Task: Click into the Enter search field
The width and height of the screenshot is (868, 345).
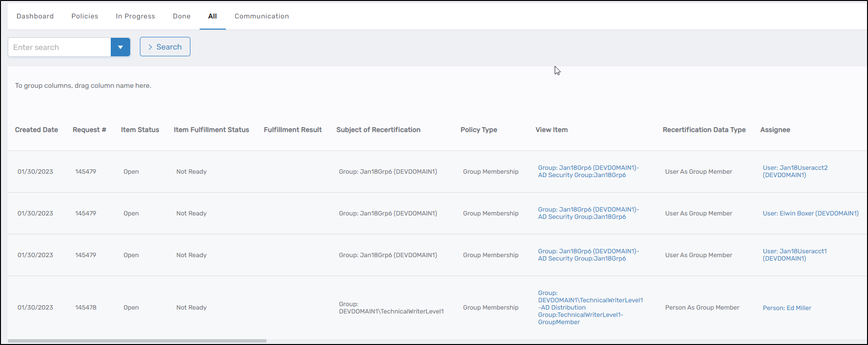Action: pos(59,47)
